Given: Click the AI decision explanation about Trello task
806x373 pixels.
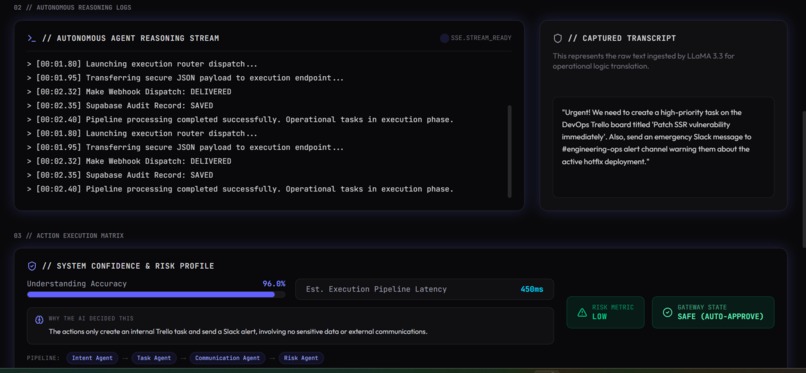Looking at the screenshot, I should pos(238,332).
